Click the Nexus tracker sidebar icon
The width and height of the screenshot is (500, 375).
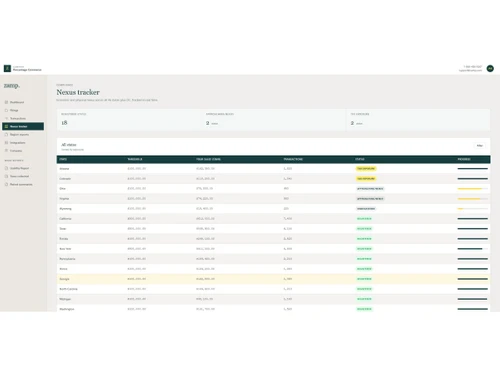6,126
